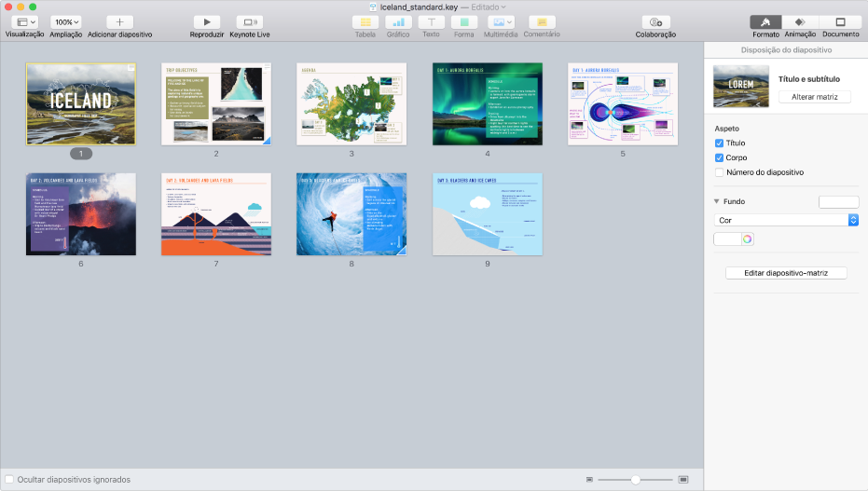Select slide 7 volcano diagram thumbnail
This screenshot has width=868, height=491.
pos(216,214)
